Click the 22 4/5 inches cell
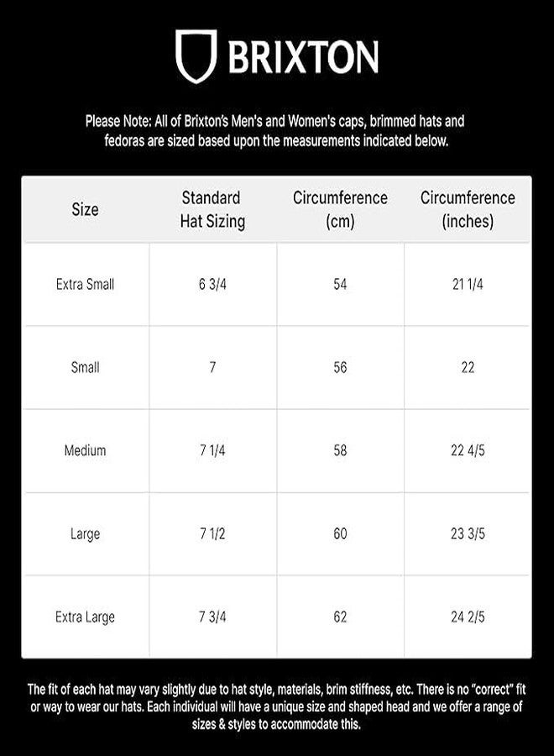The width and height of the screenshot is (554, 756). [x=468, y=450]
